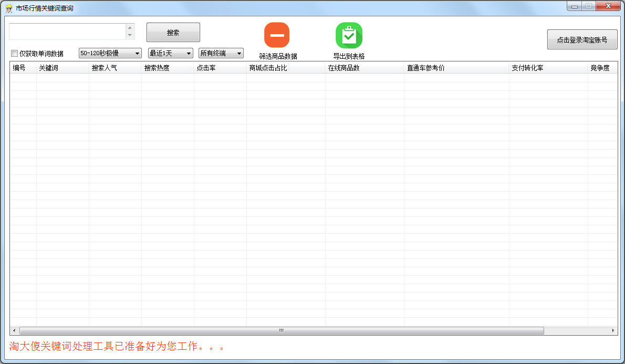Click the down arrow of keyword box scrollbar
This screenshot has height=364, width=625.
[x=130, y=35]
